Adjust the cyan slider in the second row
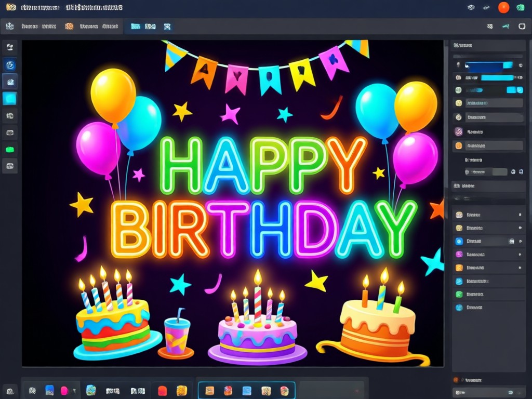The height and width of the screenshot is (399, 532). (x=497, y=78)
